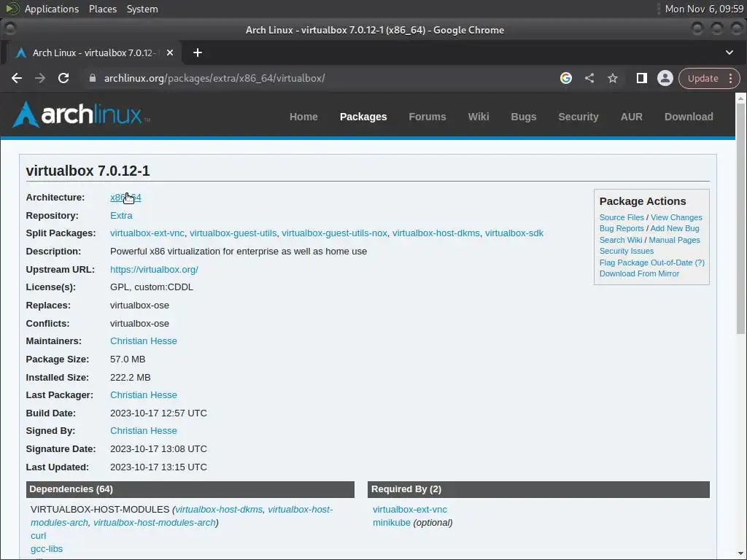Open the Security Issues link
Viewport: 747px width, 560px height.
click(x=626, y=251)
